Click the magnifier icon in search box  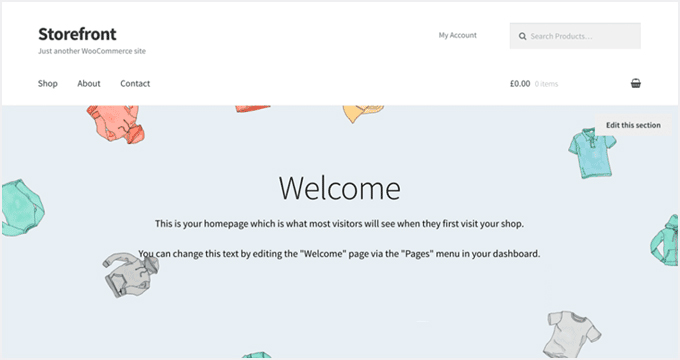coord(523,36)
